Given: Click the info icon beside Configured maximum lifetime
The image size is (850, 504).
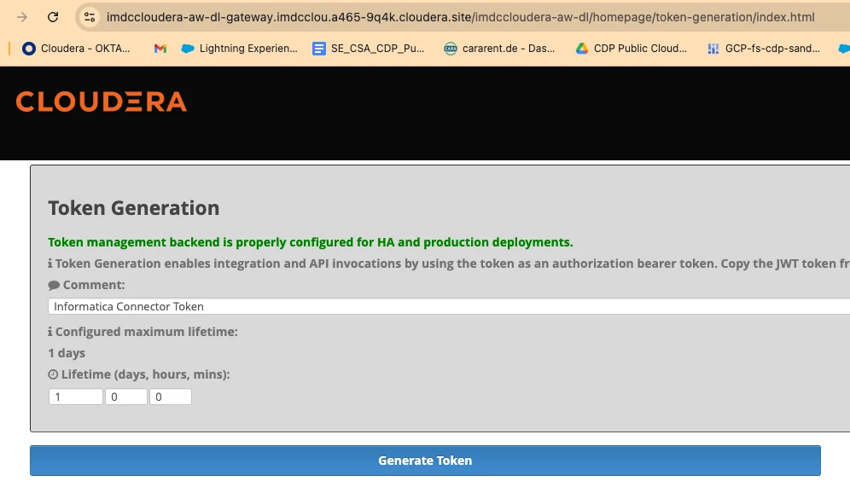Looking at the screenshot, I should coord(49,332).
